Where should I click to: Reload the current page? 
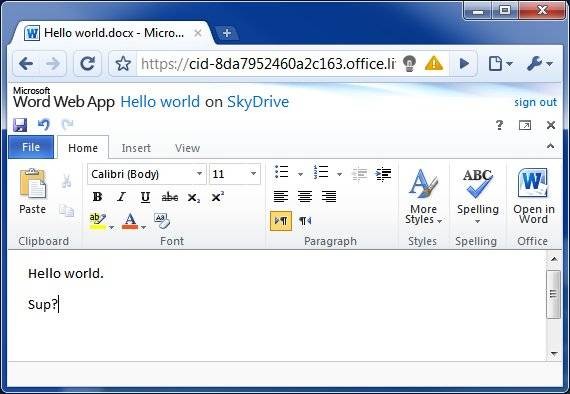coord(87,64)
